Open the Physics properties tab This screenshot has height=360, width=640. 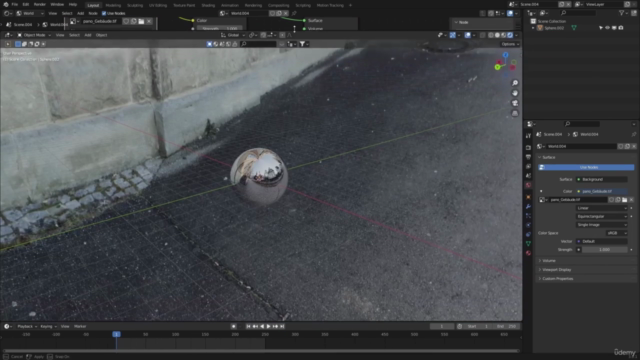[x=528, y=225]
